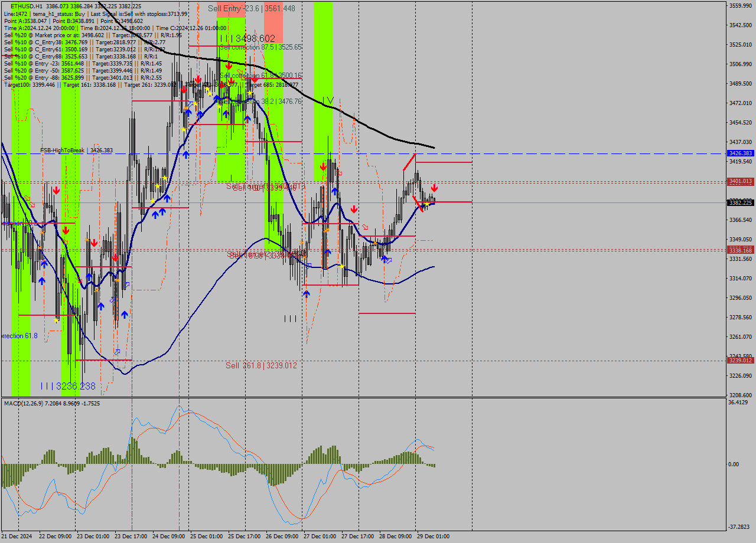Click the '23 Dec 17:00' time axis label
The image size is (756, 543).
(131, 537)
